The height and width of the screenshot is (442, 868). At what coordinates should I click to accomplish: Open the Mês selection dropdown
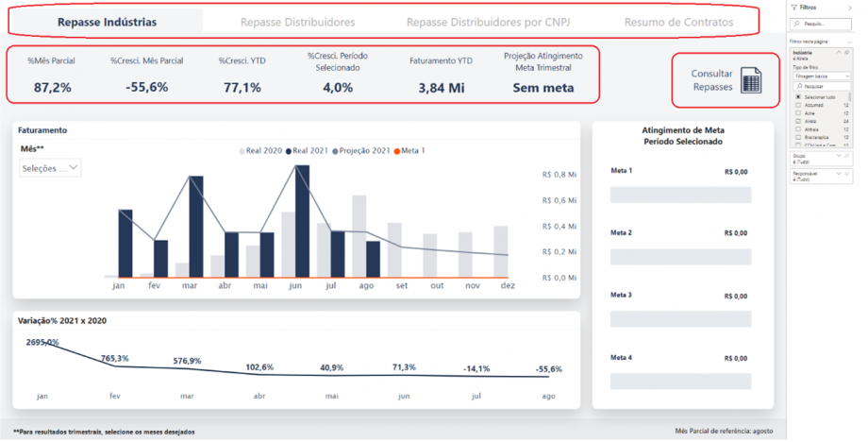click(x=50, y=167)
